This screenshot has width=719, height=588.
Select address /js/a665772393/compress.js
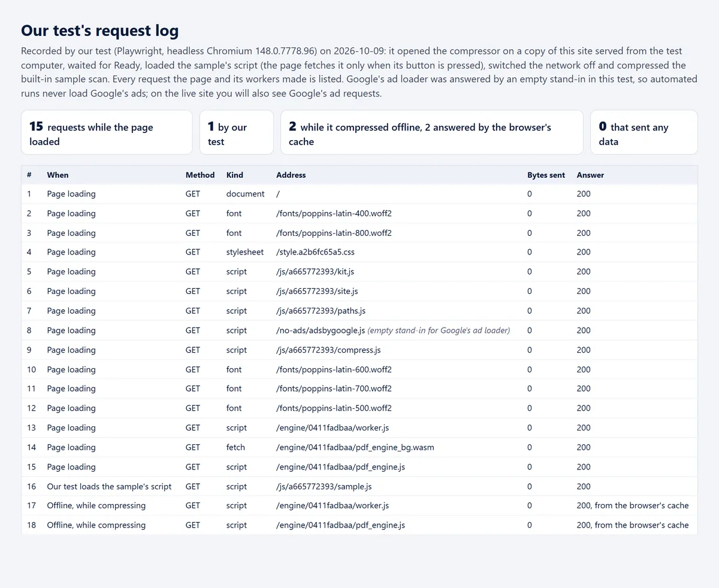click(x=328, y=350)
